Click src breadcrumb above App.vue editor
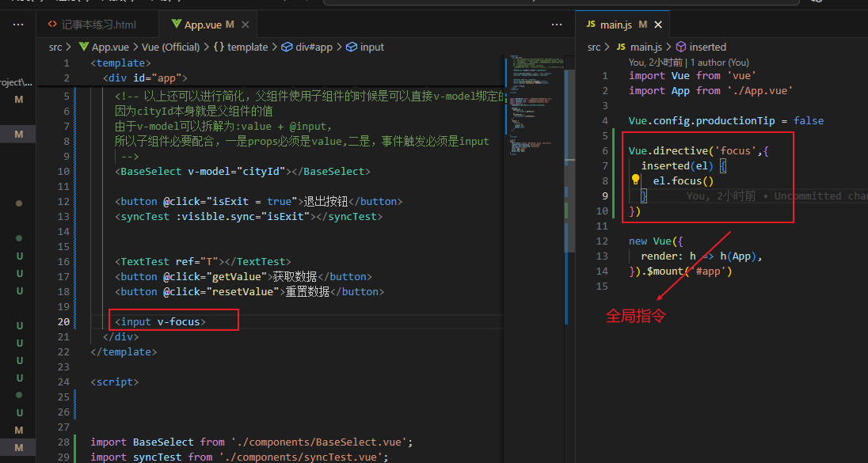Image resolution: width=868 pixels, height=463 pixels. point(55,47)
